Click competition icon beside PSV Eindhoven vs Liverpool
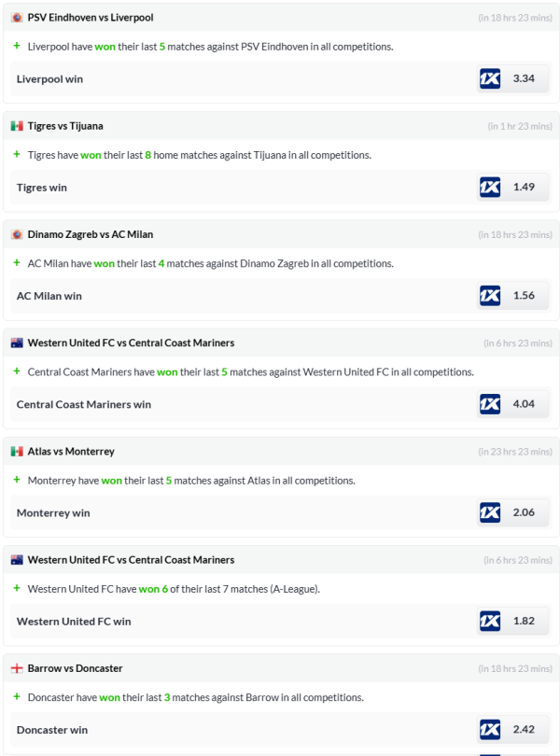 pyautogui.click(x=17, y=18)
